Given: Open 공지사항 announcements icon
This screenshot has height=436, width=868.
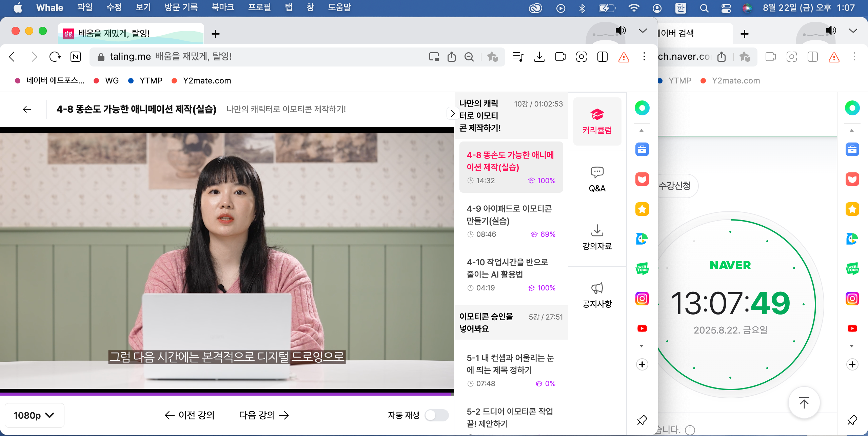Looking at the screenshot, I should click(597, 295).
